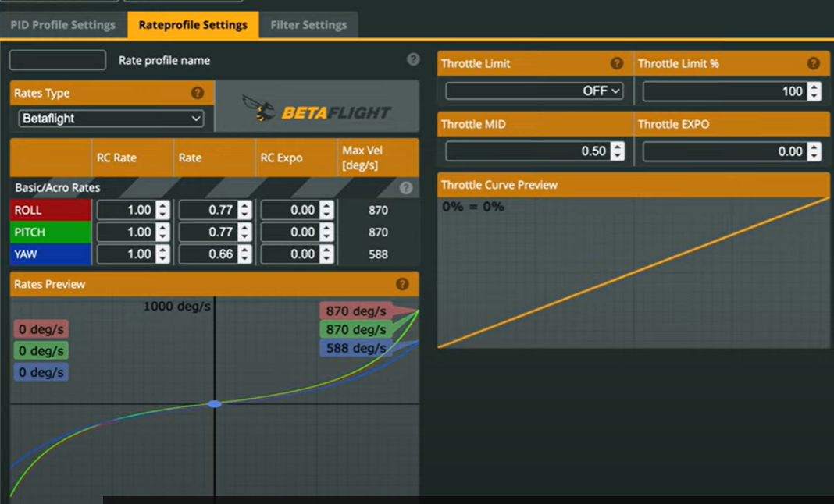
Task: Switch to PID Profile Settings tab
Action: 62,25
